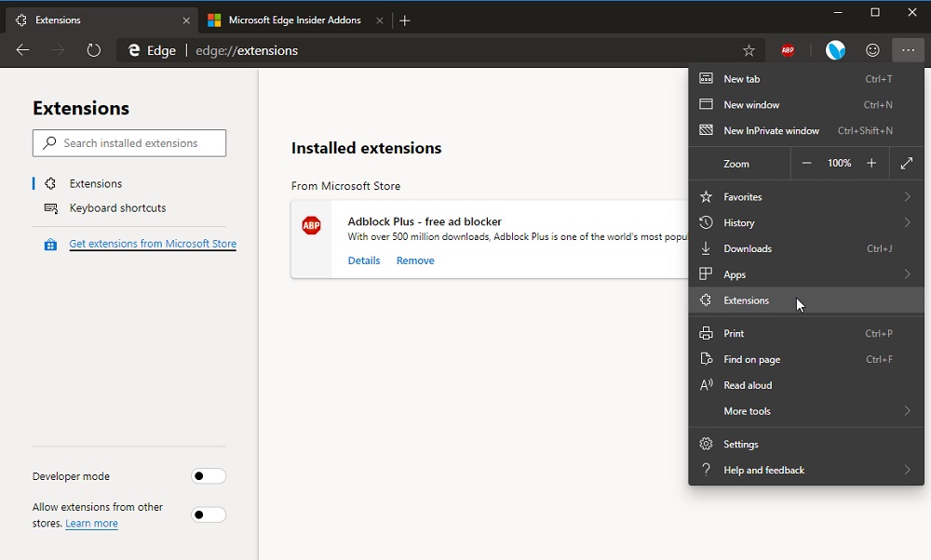Click the keyboard icon beside Keyboard shortcuts

51,208
